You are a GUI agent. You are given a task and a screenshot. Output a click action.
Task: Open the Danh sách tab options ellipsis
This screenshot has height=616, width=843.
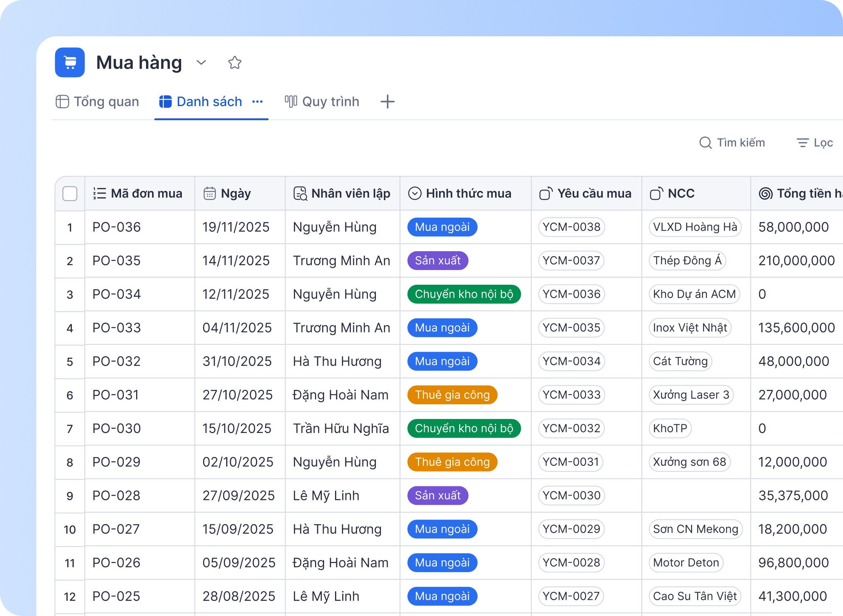click(x=258, y=102)
